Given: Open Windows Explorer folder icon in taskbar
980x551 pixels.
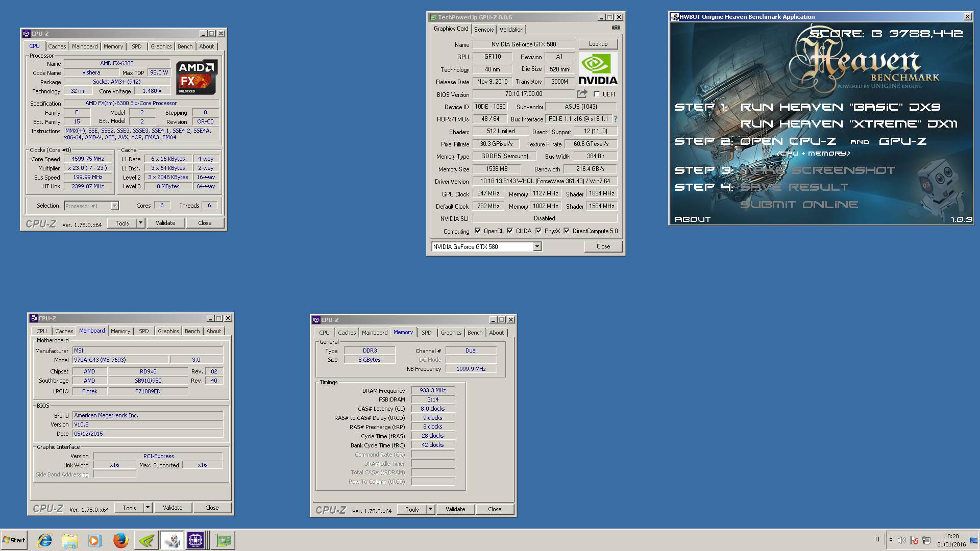Looking at the screenshot, I should (x=70, y=540).
